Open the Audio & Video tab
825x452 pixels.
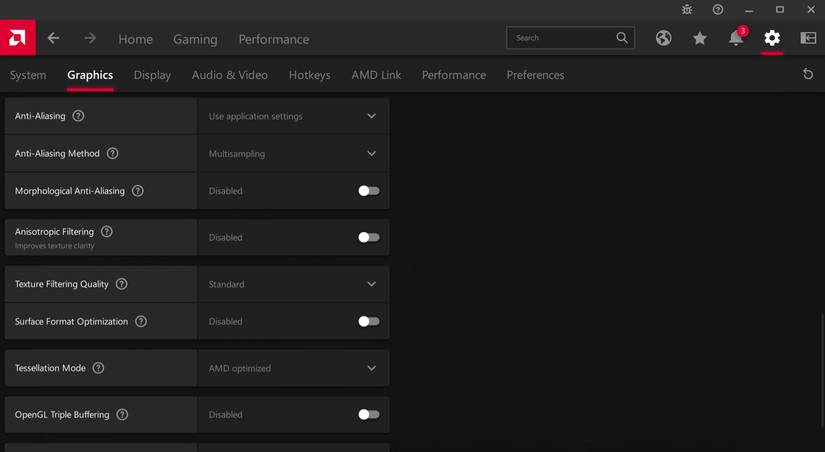point(229,75)
